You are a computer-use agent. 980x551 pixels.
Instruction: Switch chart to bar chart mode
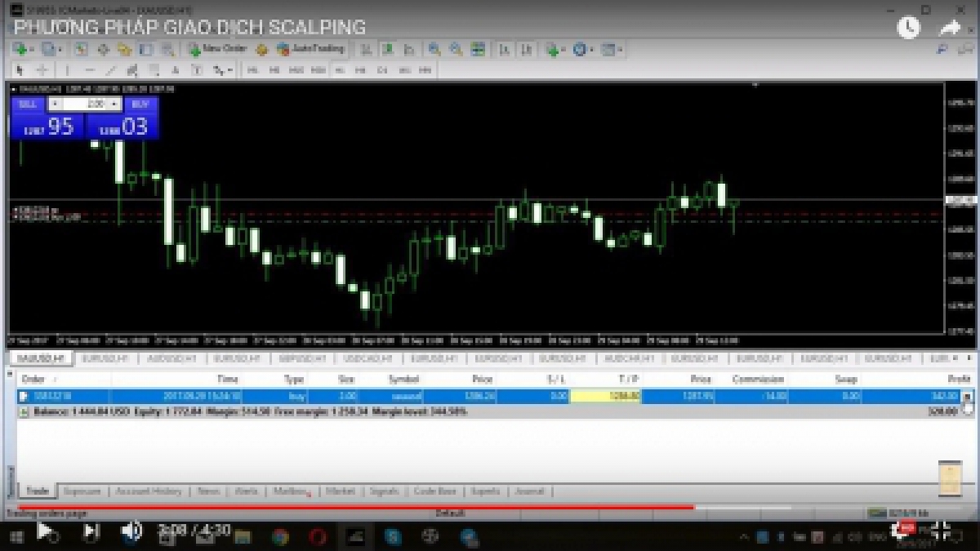coord(366,50)
